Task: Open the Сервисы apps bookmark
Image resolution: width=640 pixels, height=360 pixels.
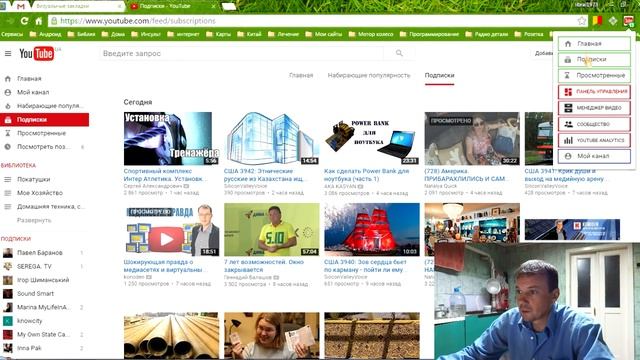Action: click(12, 34)
